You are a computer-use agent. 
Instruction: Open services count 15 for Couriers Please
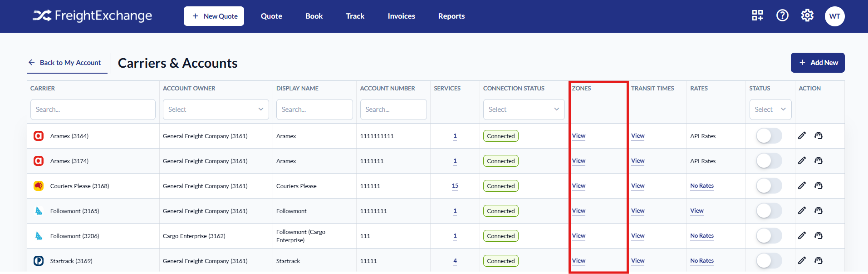[x=455, y=186]
